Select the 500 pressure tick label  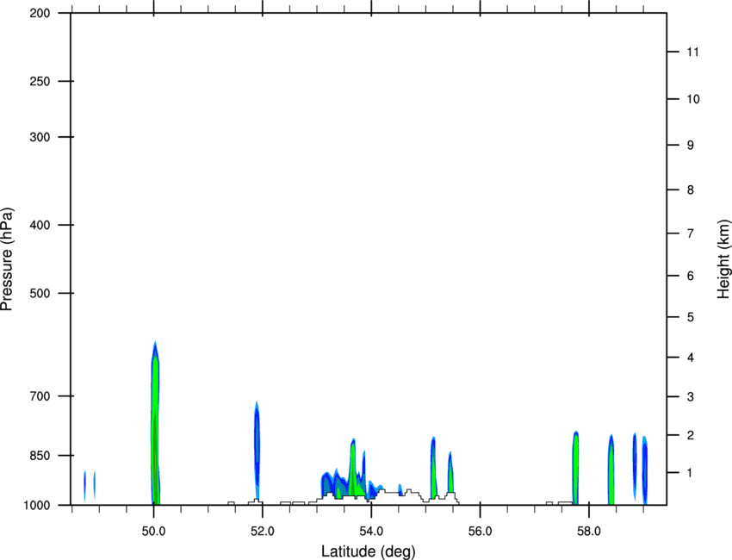click(40, 293)
